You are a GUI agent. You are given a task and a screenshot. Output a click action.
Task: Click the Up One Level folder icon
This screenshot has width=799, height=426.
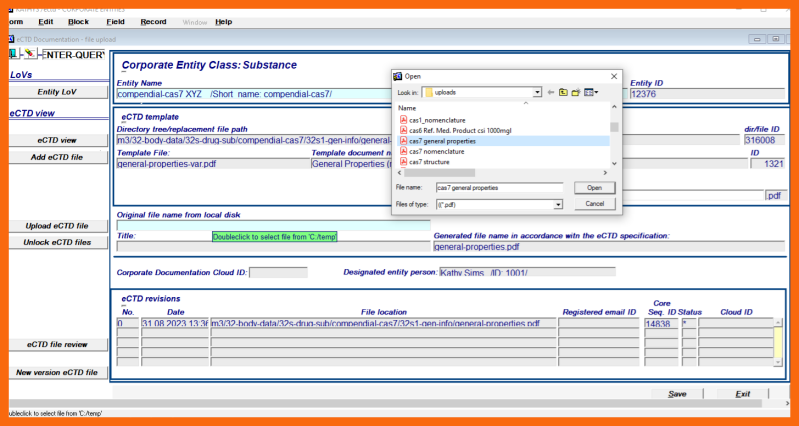[x=563, y=92]
